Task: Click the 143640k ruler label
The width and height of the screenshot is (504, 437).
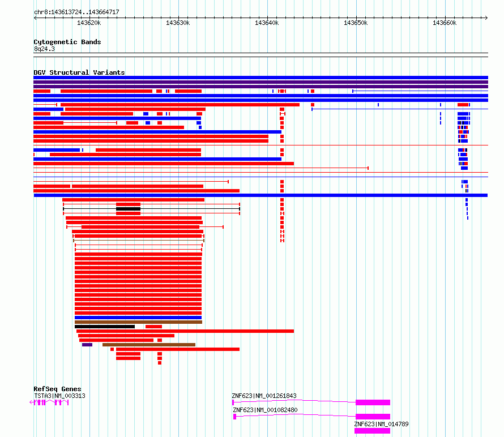Action: tap(267, 23)
